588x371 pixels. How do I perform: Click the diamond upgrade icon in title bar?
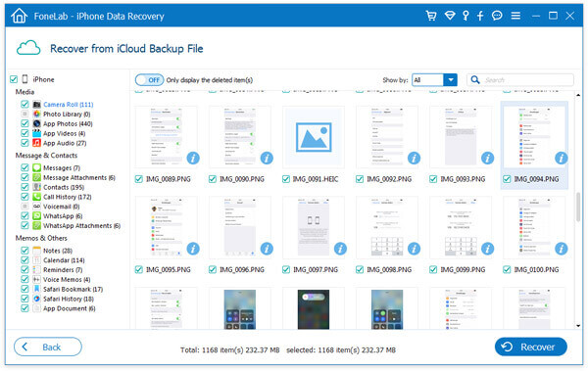coord(450,16)
